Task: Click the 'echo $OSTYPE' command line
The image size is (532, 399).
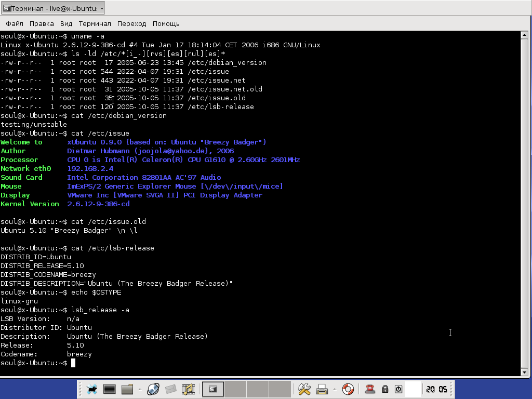Action: 61,292
